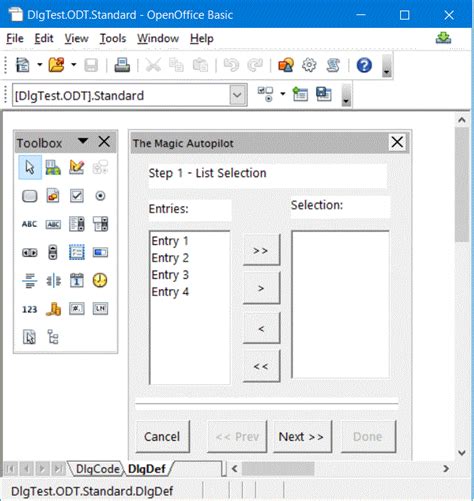Select the Check Box control in Toolbox
The image size is (474, 501).
tap(77, 196)
